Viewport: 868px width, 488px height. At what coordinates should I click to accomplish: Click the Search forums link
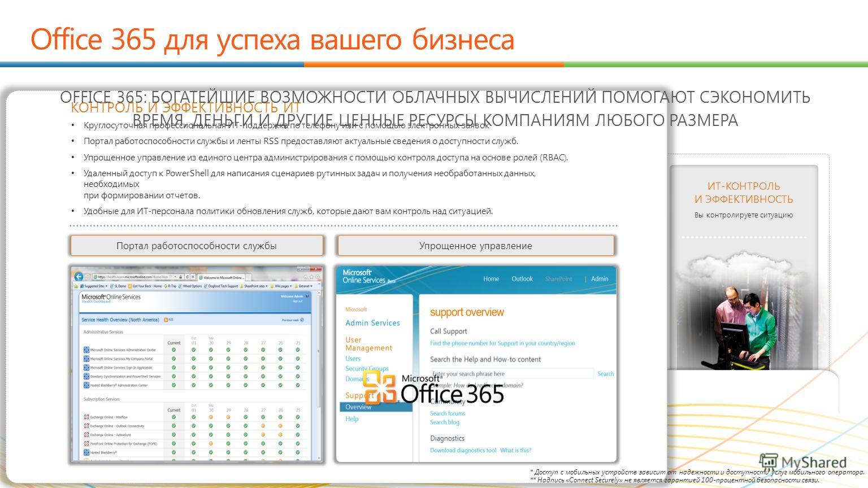[x=448, y=413]
